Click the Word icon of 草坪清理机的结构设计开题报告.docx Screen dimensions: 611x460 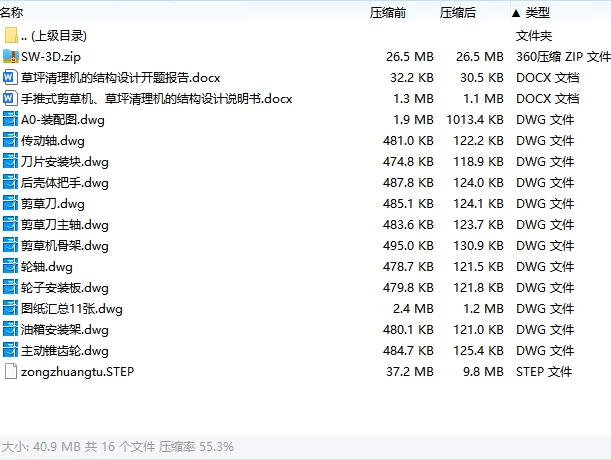point(10,77)
